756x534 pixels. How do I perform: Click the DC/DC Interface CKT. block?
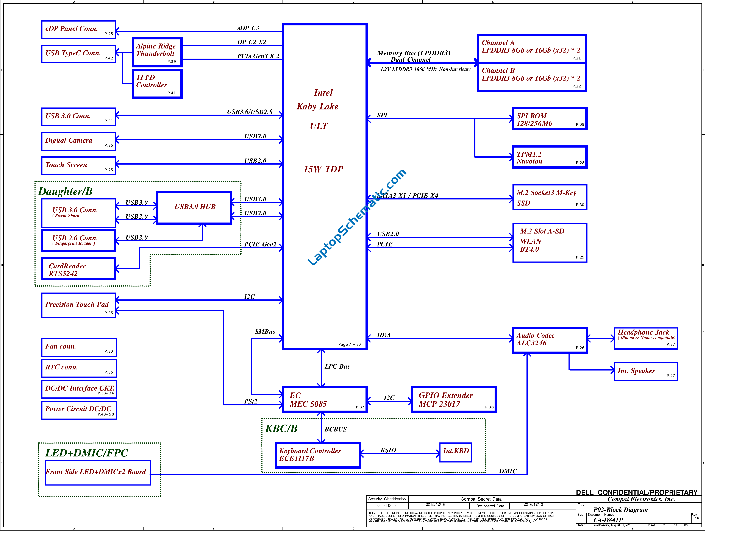click(x=79, y=389)
